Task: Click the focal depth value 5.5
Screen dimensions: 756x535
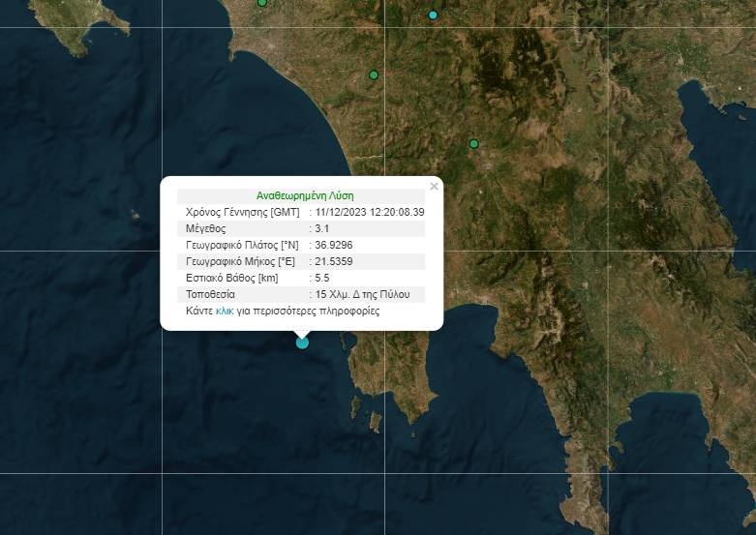Action: 322,278
